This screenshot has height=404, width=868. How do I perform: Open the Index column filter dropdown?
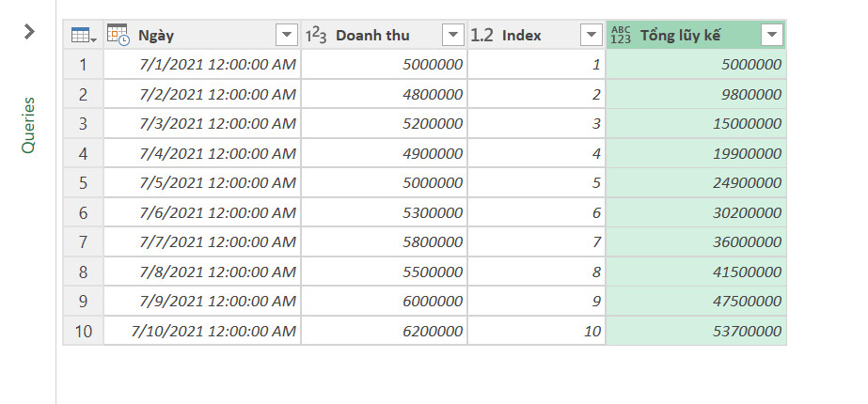(x=591, y=36)
